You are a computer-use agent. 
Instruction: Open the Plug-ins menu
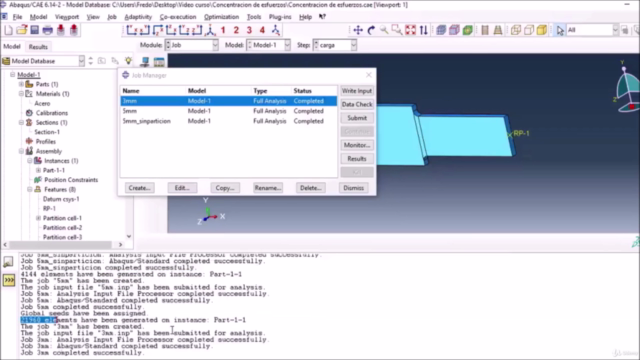(x=280, y=17)
